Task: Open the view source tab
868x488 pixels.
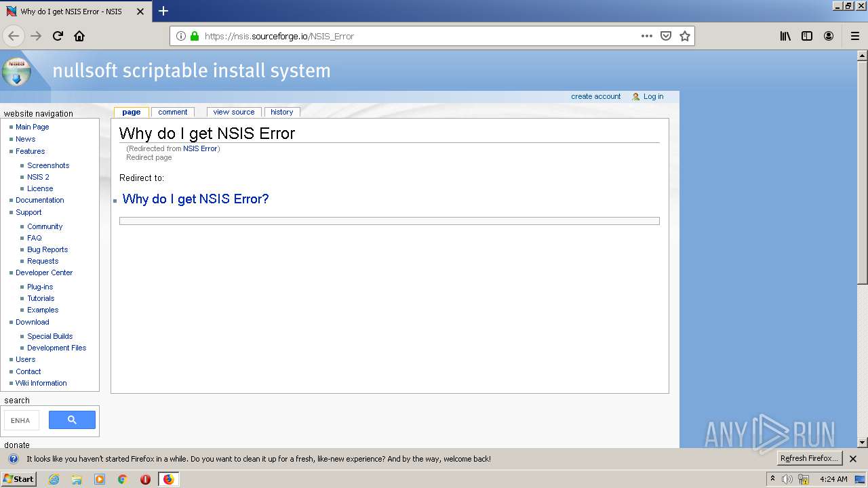Action: 234,113
